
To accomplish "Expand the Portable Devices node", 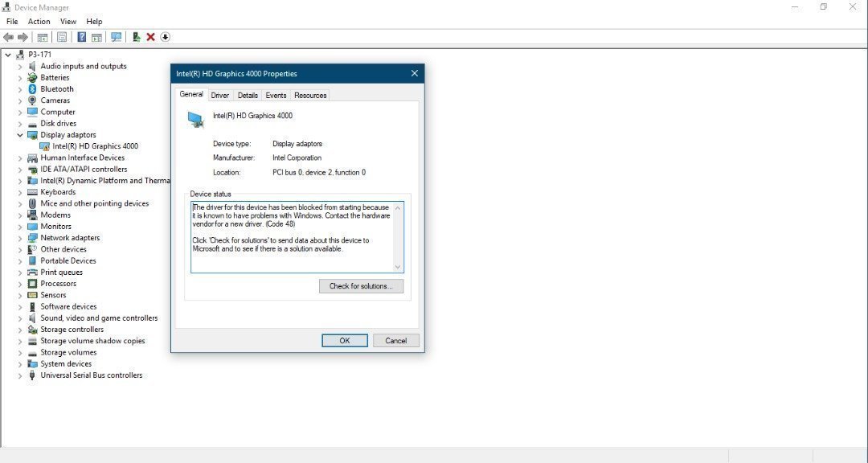I will coord(20,261).
